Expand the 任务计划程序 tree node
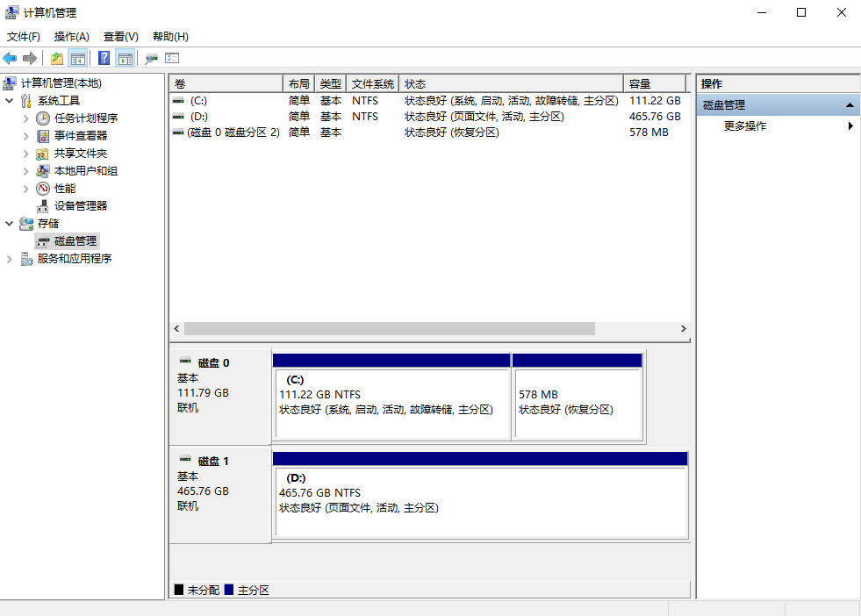Image resolution: width=861 pixels, height=616 pixels. click(x=26, y=118)
